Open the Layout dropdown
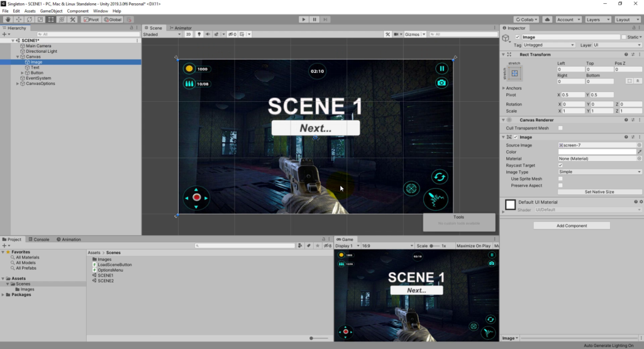The image size is (644, 349). click(627, 19)
